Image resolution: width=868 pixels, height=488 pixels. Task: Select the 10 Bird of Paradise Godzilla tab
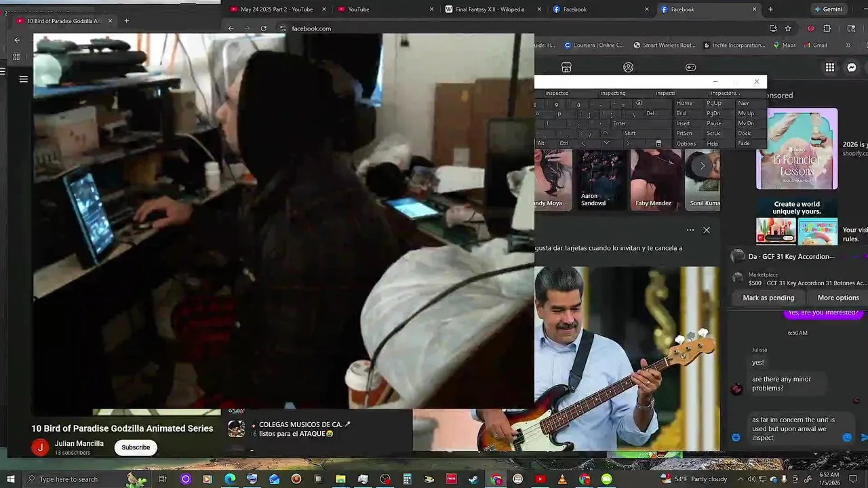(x=64, y=21)
